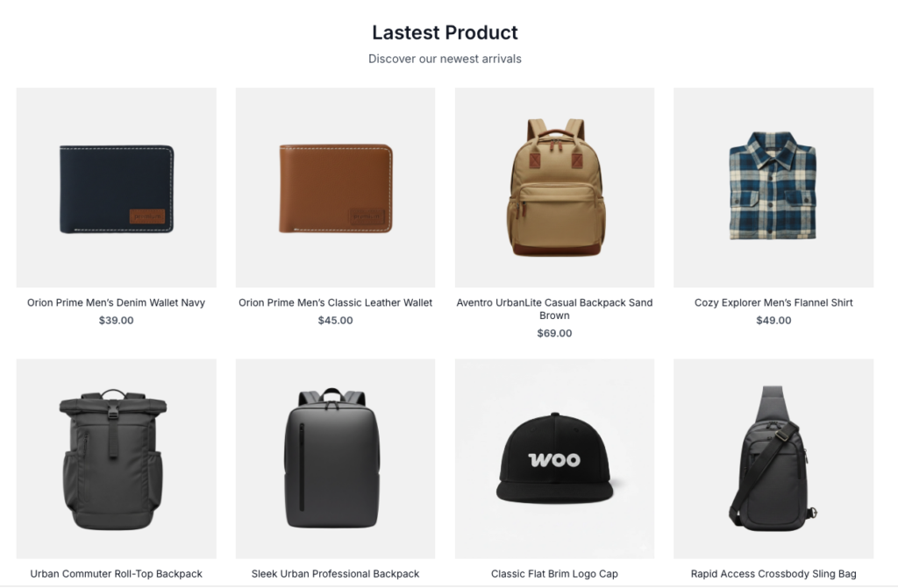
Task: View the black Woo logo cap image
Action: pos(554,458)
